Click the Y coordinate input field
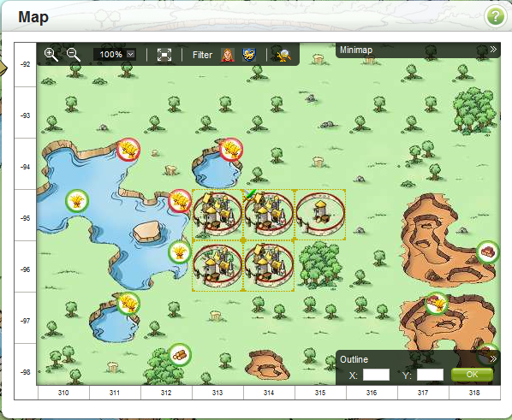 tap(430, 375)
